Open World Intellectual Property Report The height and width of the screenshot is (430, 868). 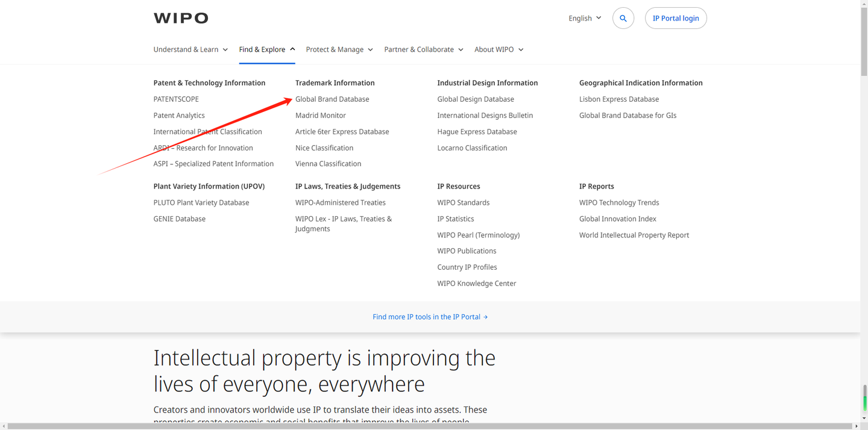click(x=634, y=235)
